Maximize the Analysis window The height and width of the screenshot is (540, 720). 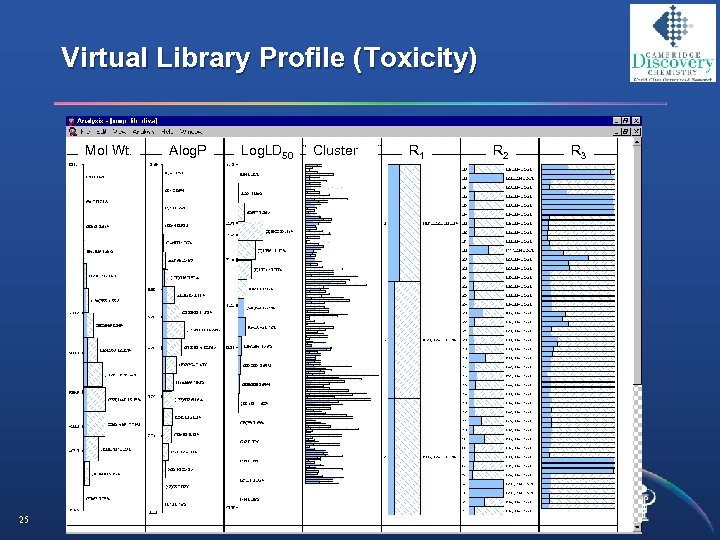pos(625,121)
